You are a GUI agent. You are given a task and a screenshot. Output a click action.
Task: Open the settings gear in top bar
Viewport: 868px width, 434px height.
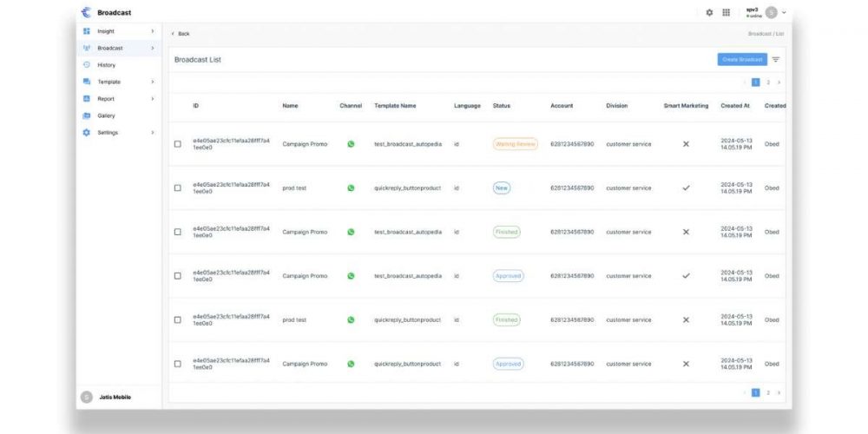click(709, 13)
